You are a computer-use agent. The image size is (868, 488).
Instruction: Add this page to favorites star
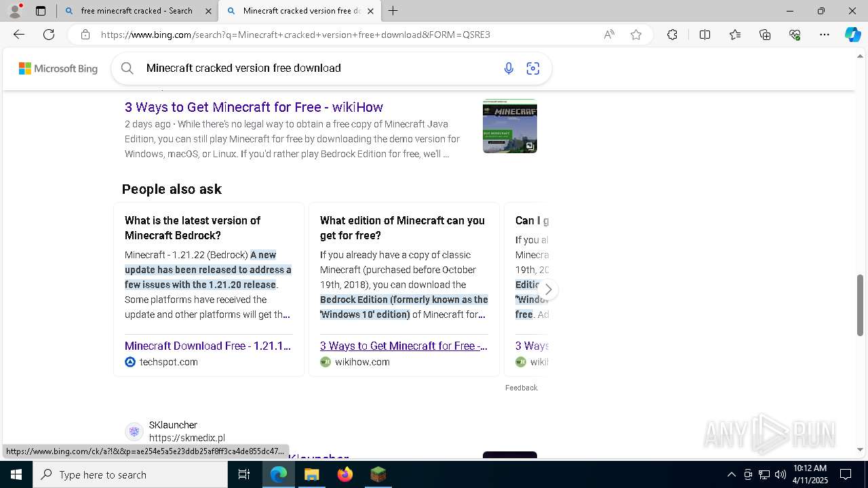[636, 35]
